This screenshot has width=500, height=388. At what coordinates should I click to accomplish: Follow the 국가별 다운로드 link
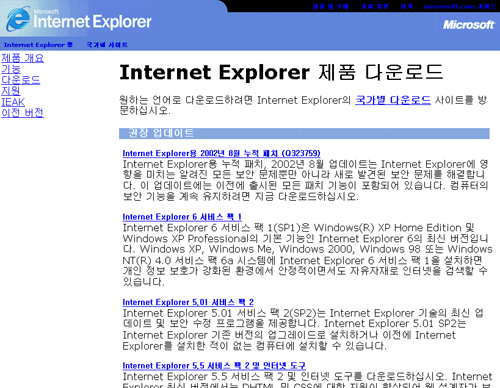tap(393, 100)
